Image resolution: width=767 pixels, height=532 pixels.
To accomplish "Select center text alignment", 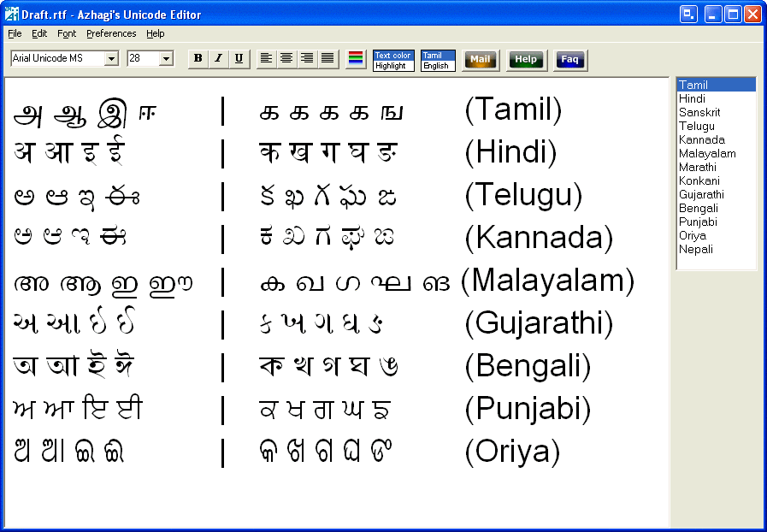I will (286, 58).
